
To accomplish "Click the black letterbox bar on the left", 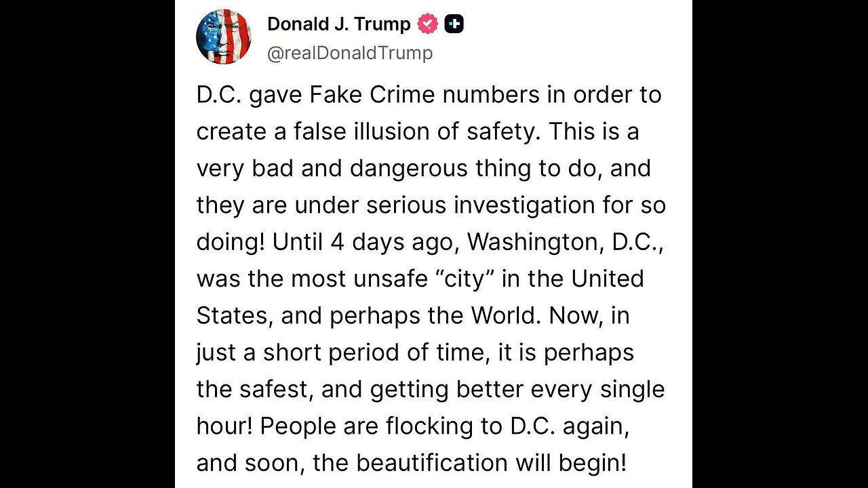I will point(87,244).
